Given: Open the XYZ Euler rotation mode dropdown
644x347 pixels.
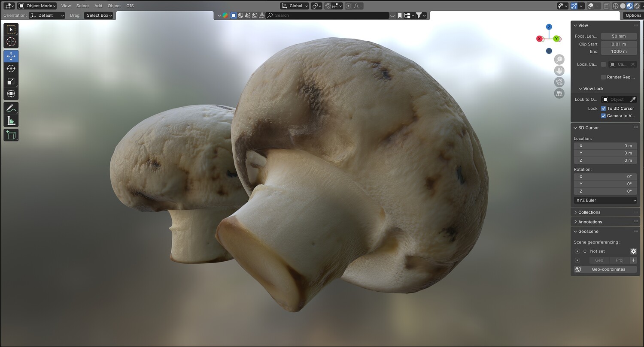Looking at the screenshot, I should 605,200.
